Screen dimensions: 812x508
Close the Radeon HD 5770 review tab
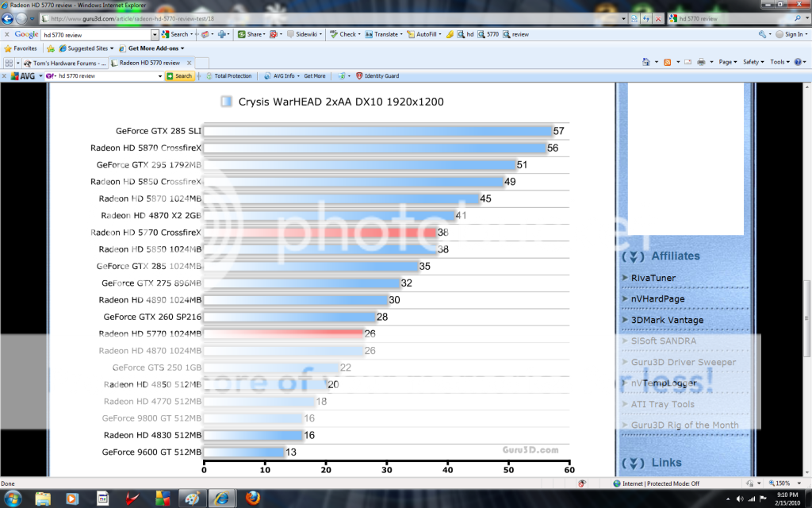pyautogui.click(x=189, y=63)
